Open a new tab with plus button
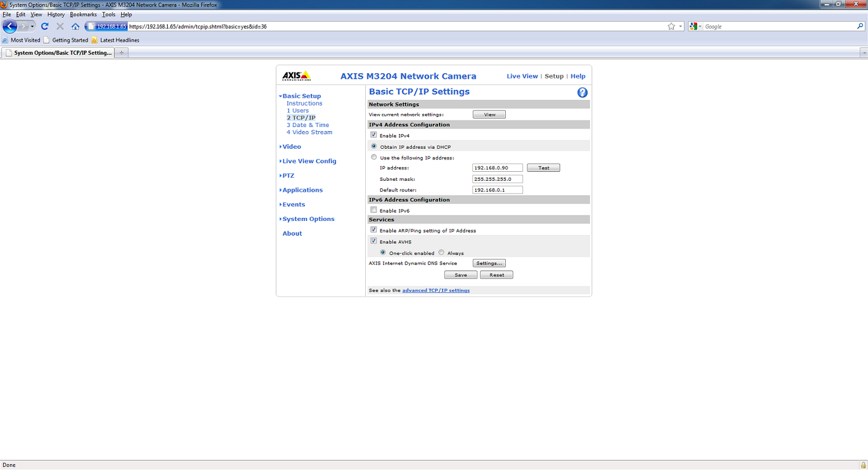 click(x=121, y=53)
